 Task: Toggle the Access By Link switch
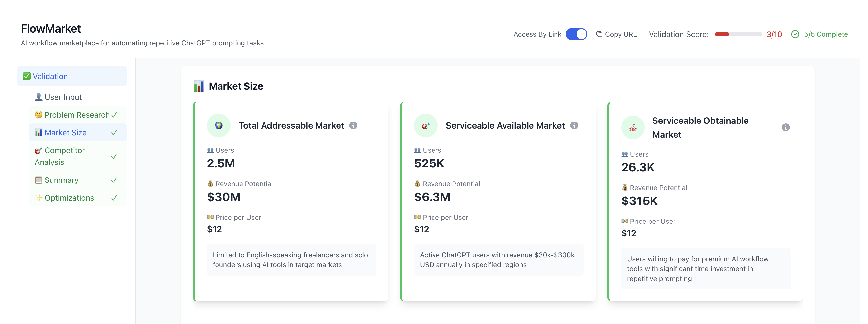(576, 34)
